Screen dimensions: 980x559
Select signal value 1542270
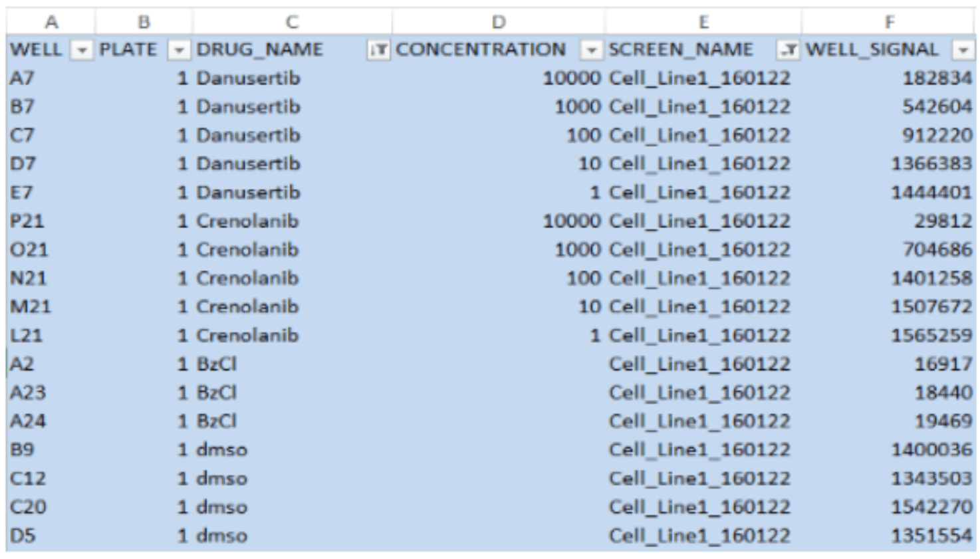[931, 507]
